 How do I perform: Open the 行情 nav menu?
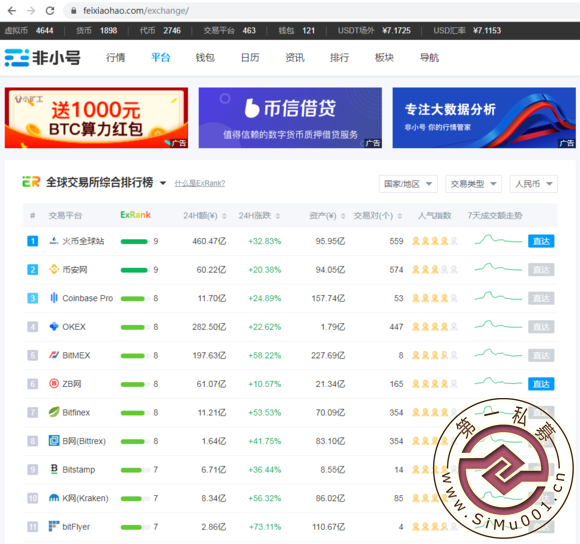[115, 58]
